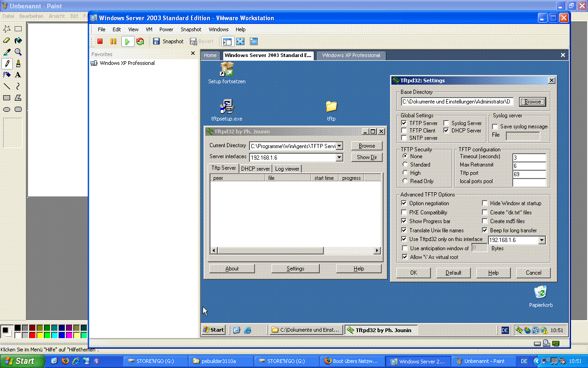The image size is (588, 368).
Task: Select the Rectangle shape tool in Paint
Action: (x=7, y=98)
